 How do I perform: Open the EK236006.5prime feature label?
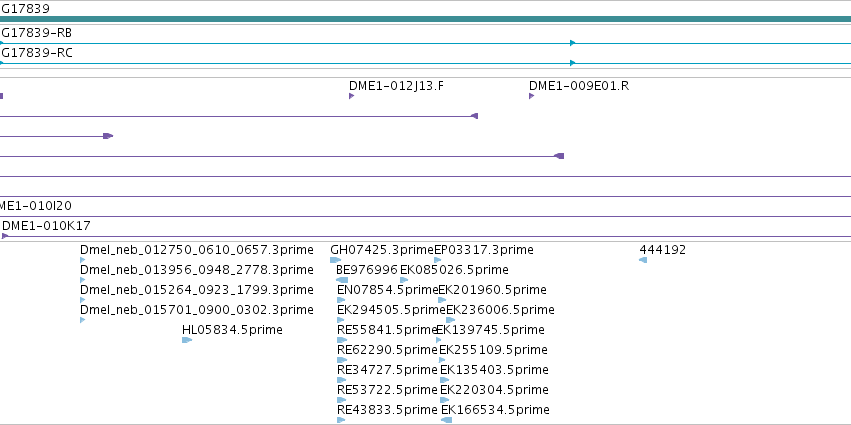tap(500, 310)
